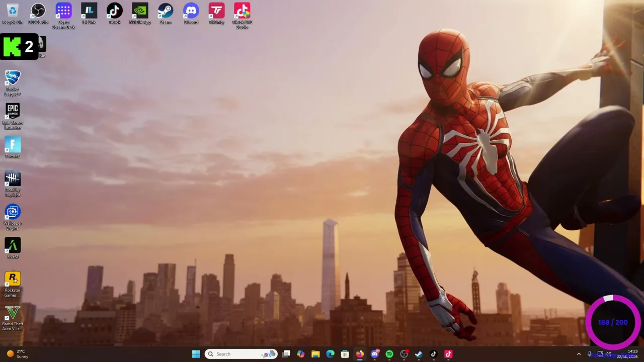Open File Explorer from the taskbar
This screenshot has width=644, height=362.
pos(315,354)
